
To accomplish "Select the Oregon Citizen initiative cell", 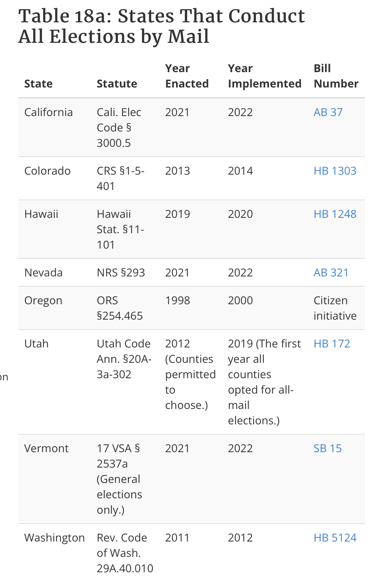I will click(335, 308).
